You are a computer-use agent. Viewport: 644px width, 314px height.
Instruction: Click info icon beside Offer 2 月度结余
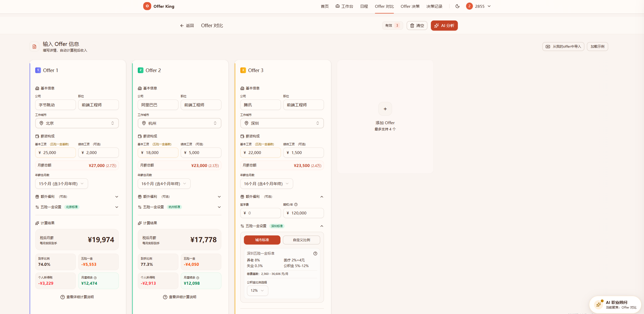[198, 278]
